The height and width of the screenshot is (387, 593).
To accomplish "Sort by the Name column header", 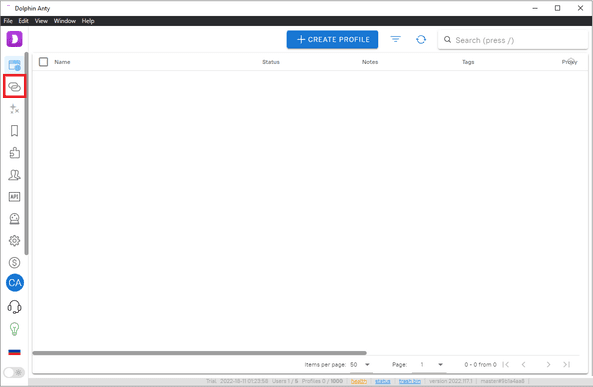I will click(62, 62).
